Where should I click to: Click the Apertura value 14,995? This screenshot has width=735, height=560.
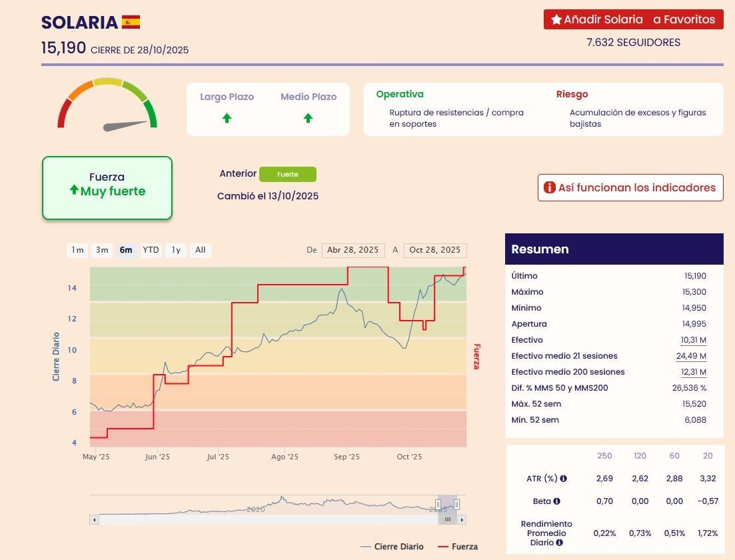pos(694,324)
